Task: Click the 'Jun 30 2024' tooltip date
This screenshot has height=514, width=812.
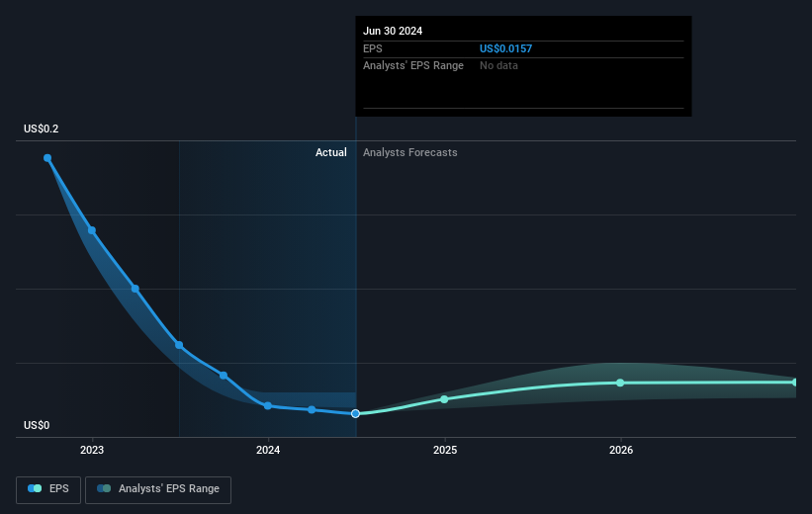Action: point(393,31)
